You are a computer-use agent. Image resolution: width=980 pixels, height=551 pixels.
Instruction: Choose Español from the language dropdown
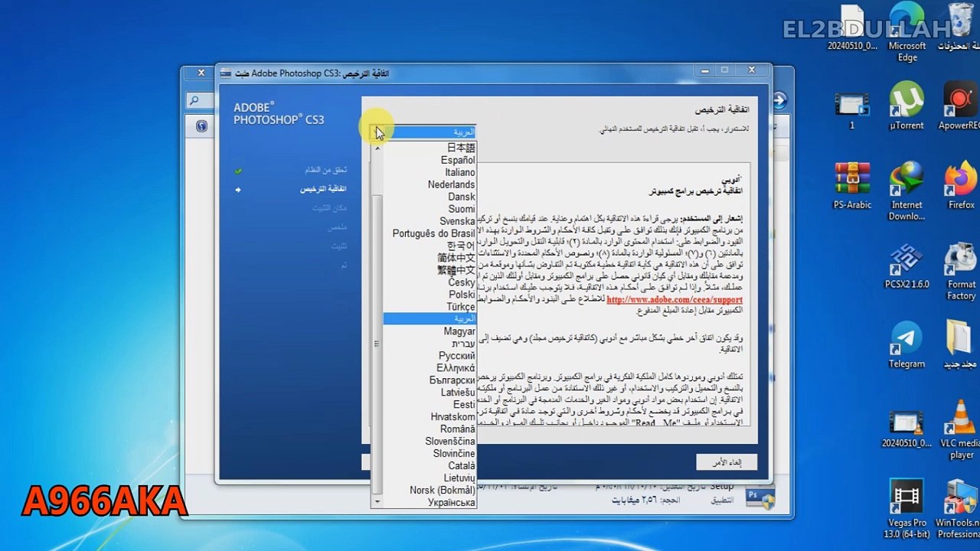click(458, 160)
